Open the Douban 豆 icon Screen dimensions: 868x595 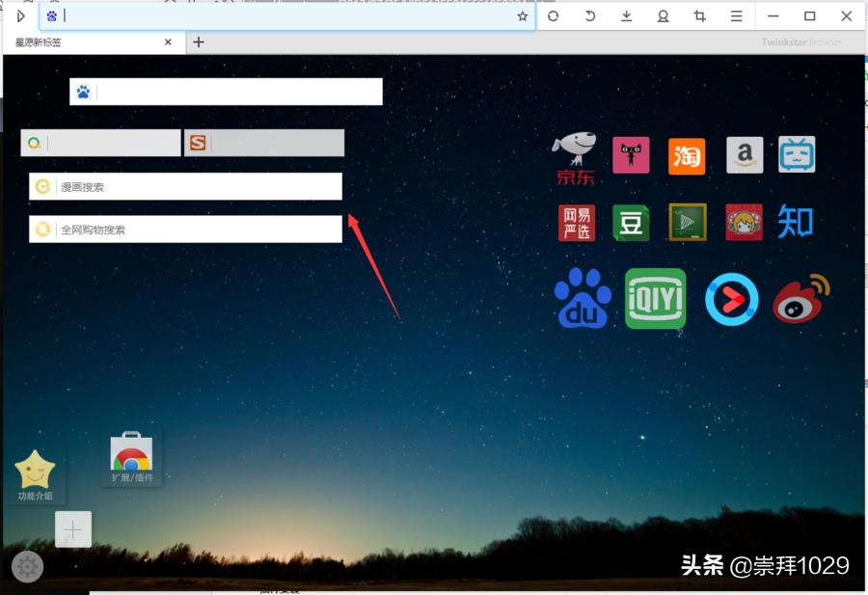(631, 222)
